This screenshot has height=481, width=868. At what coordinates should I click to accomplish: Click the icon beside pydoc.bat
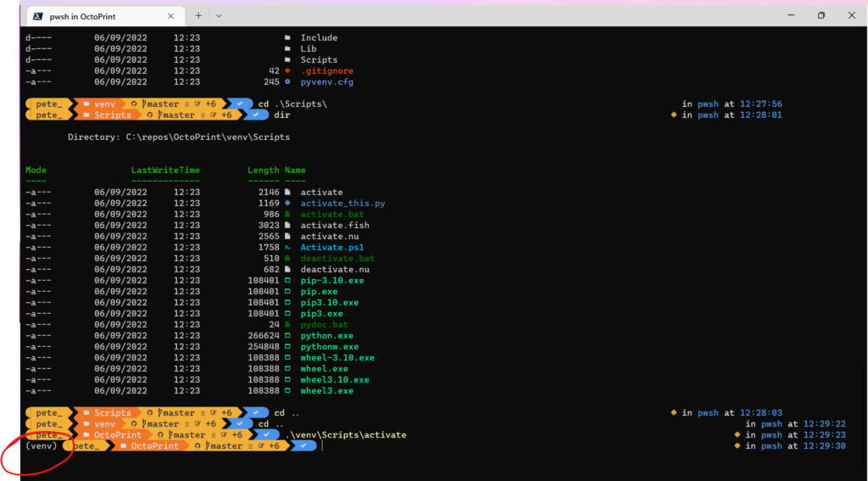[x=287, y=325]
